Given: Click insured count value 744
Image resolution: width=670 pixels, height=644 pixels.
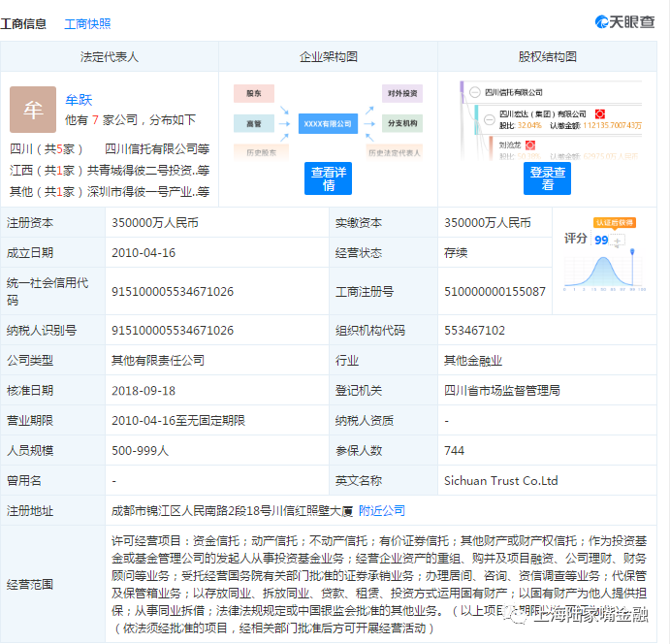Looking at the screenshot, I should pos(454,450).
